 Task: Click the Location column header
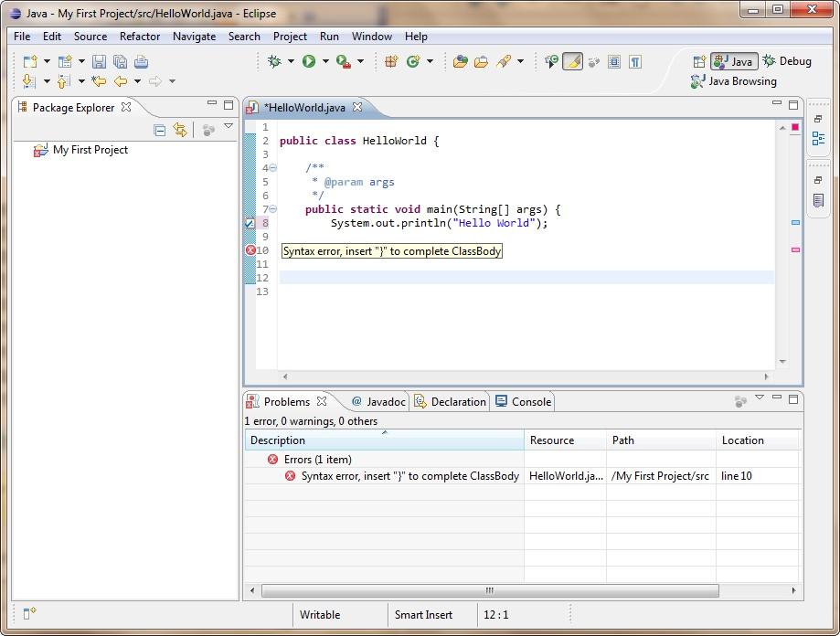point(757,440)
